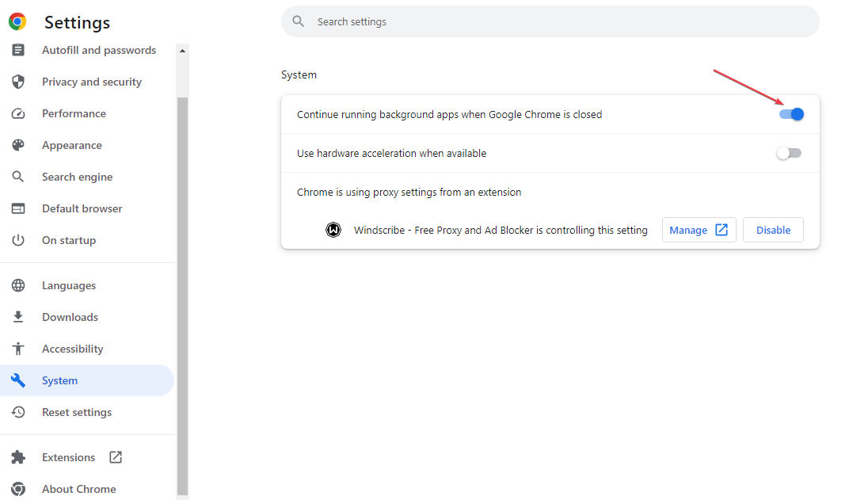
Task: Enable hardware acceleration toggle
Action: pos(789,153)
